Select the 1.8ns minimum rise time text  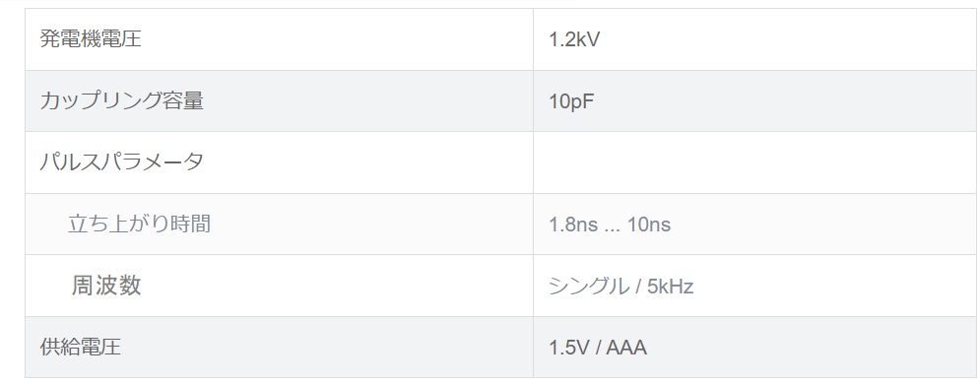click(573, 225)
